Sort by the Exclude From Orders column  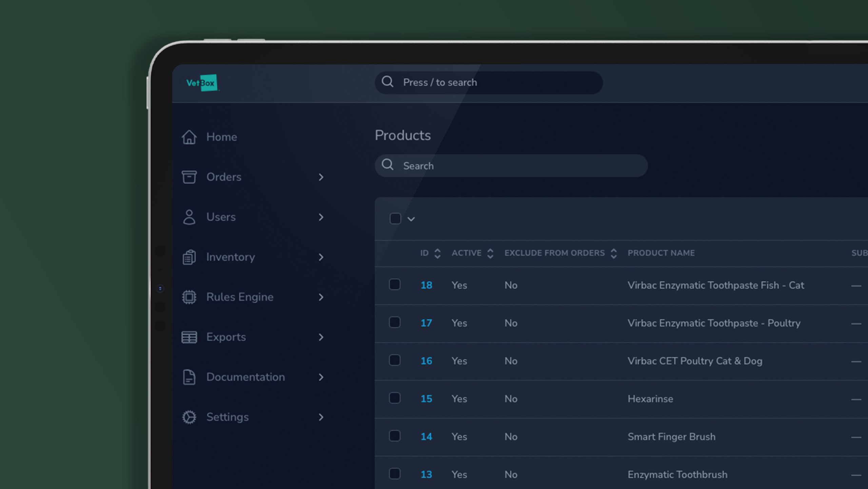coord(613,253)
